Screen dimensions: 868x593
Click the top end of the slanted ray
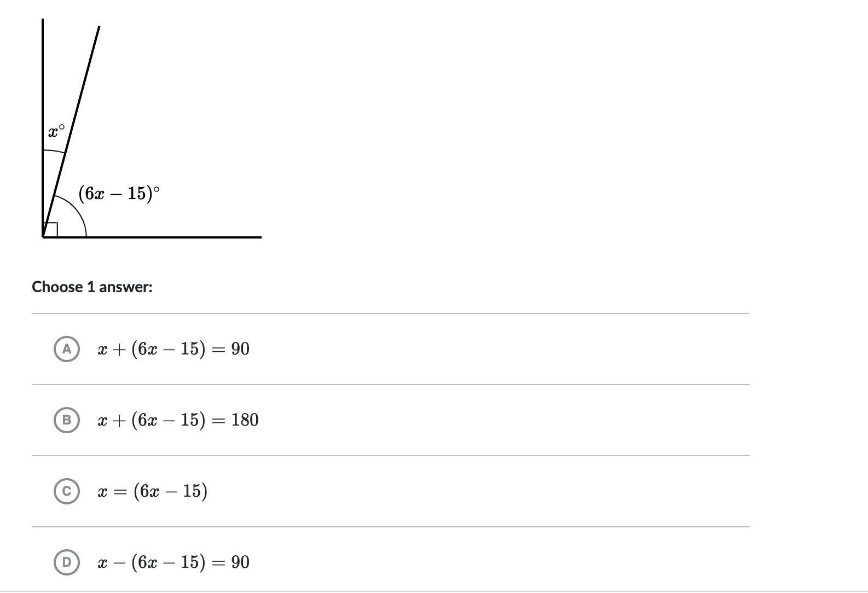pos(99,27)
